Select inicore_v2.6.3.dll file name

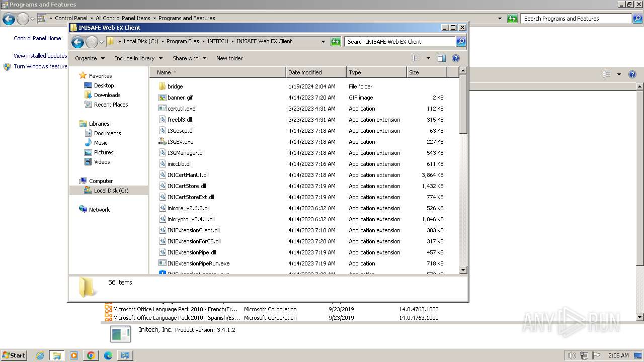click(x=188, y=208)
